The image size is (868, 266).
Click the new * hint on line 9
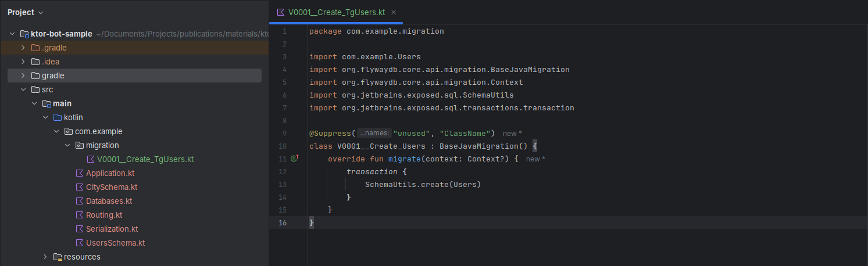[512, 134]
